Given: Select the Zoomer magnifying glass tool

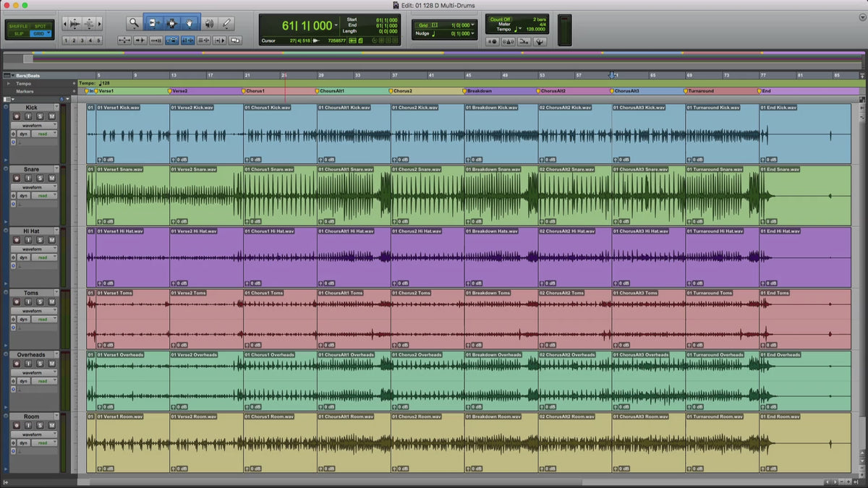Looking at the screenshot, I should pos(134,23).
